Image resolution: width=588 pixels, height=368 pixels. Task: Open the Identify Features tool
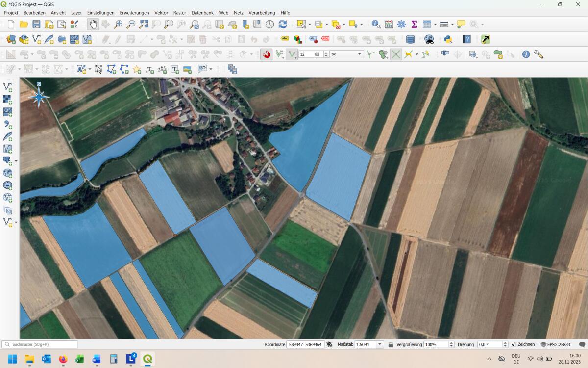pos(375,24)
